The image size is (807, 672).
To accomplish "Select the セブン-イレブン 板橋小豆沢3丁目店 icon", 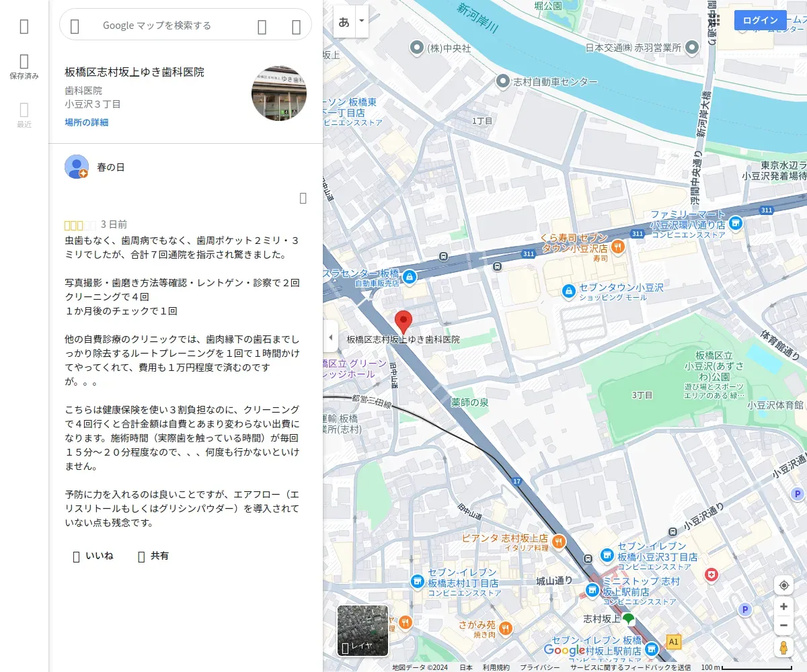I will (607, 554).
